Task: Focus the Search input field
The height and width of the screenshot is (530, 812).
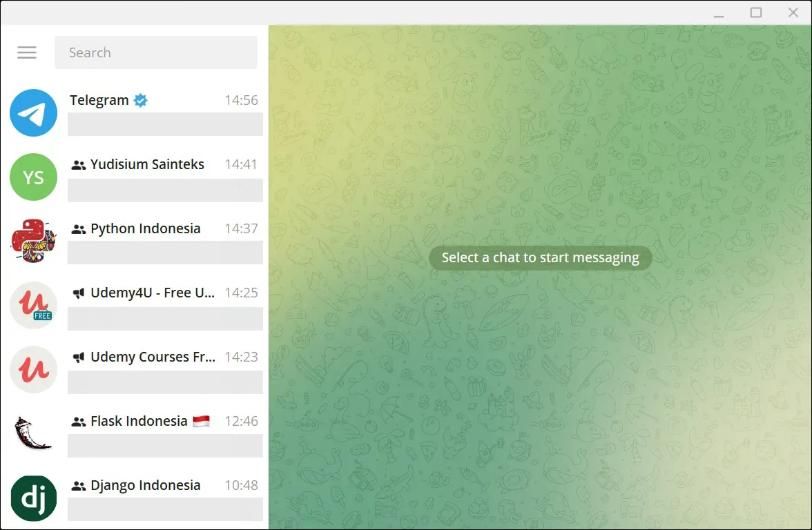Action: [x=156, y=52]
